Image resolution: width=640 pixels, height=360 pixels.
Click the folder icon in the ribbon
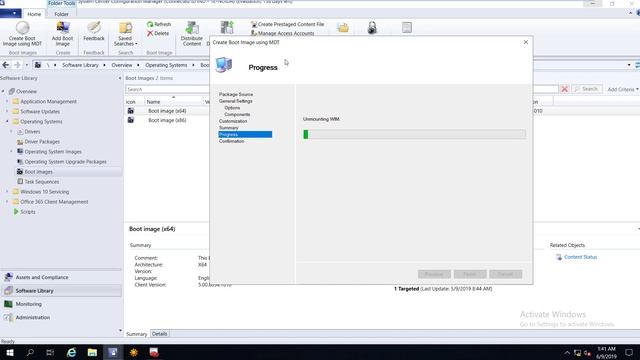343,28
